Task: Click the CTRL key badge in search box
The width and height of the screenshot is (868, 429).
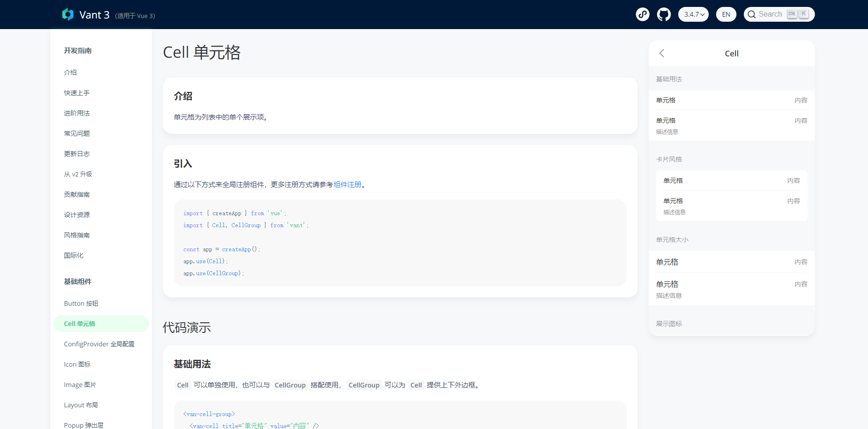Action: [791, 14]
